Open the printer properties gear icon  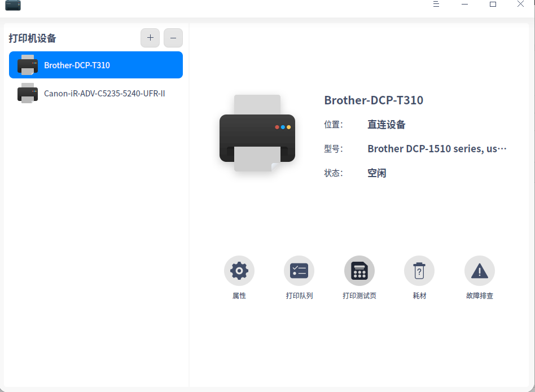click(x=239, y=271)
